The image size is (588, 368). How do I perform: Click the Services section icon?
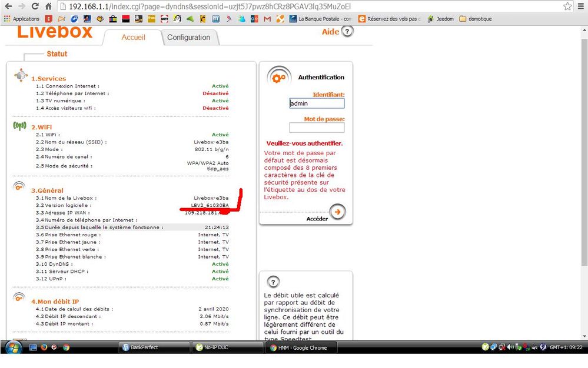(x=21, y=75)
